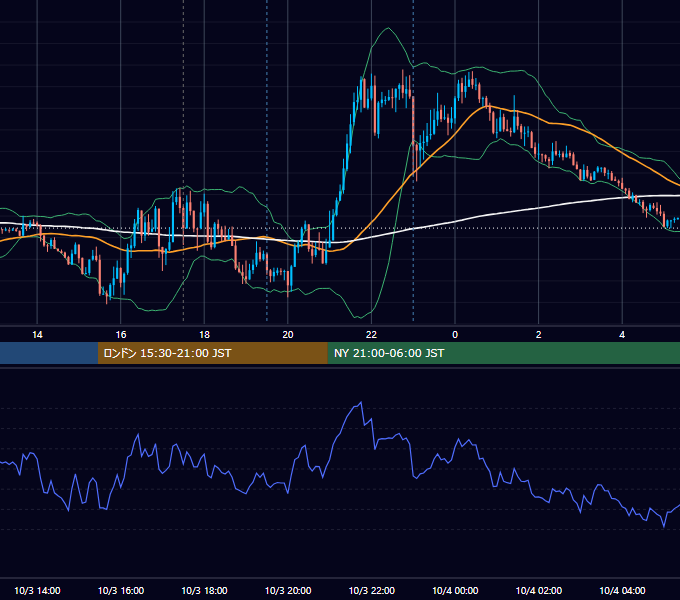Click the 20 hour label on the price chart axis
The width and height of the screenshot is (680, 600).
[x=288, y=335]
